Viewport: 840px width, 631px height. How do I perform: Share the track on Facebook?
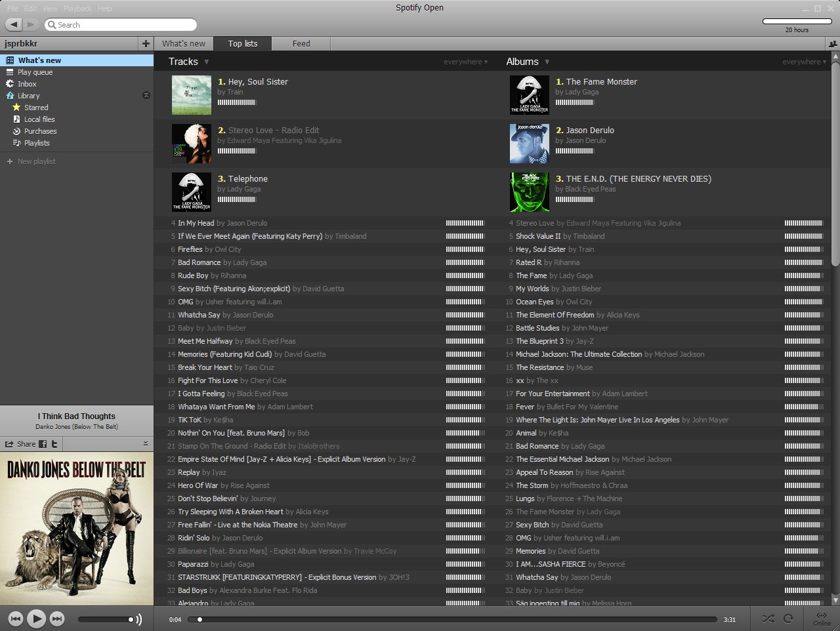click(43, 444)
